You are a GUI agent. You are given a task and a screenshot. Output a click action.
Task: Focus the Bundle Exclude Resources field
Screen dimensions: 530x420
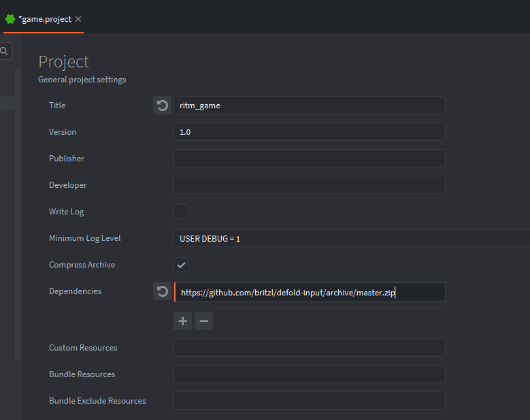[309, 401]
